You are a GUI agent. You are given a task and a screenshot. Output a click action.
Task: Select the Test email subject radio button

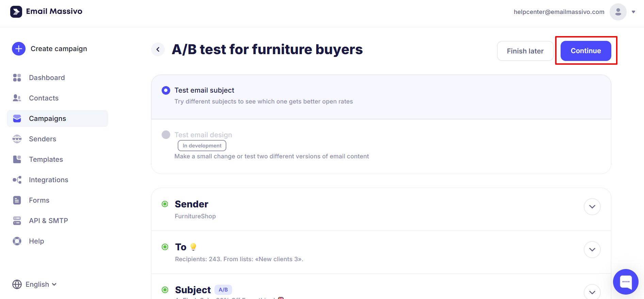click(166, 90)
